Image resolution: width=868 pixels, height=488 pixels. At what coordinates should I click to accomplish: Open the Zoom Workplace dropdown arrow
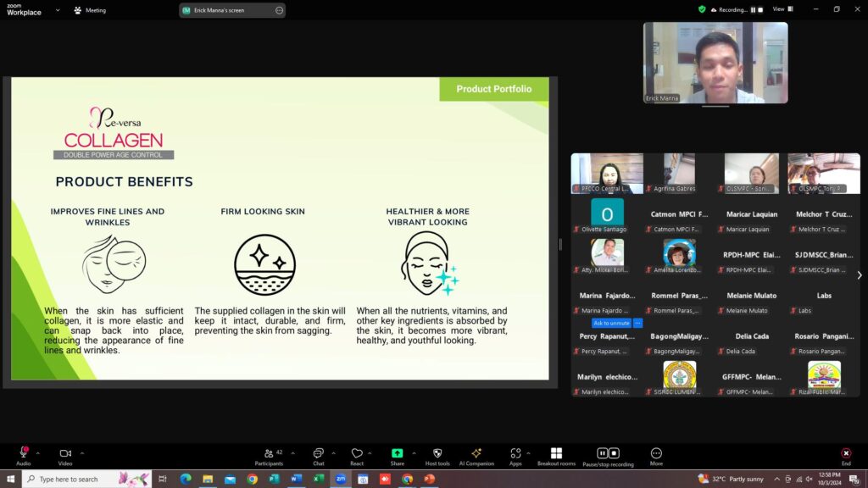click(58, 10)
